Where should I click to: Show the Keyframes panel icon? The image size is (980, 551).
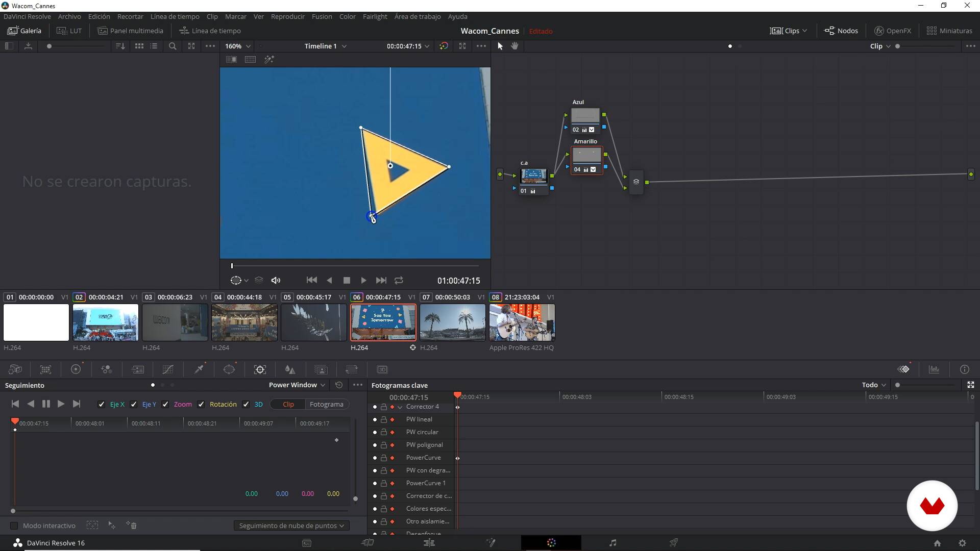tap(903, 369)
